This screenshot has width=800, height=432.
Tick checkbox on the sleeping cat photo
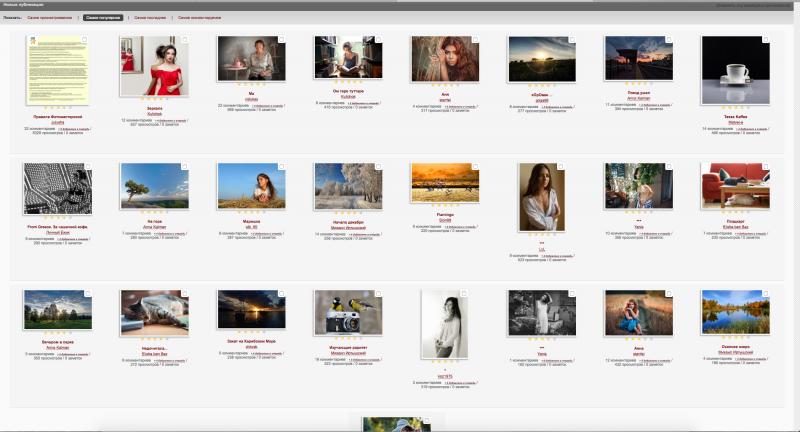(185, 293)
